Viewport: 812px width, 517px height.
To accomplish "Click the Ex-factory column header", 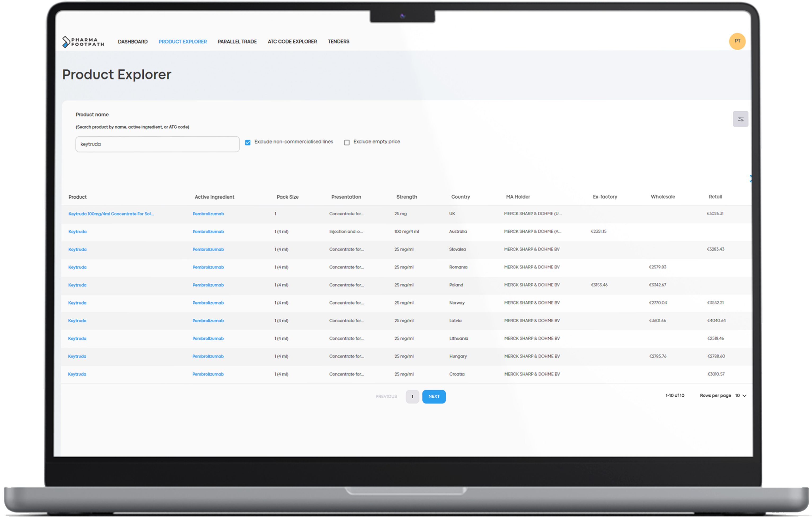I will (605, 197).
